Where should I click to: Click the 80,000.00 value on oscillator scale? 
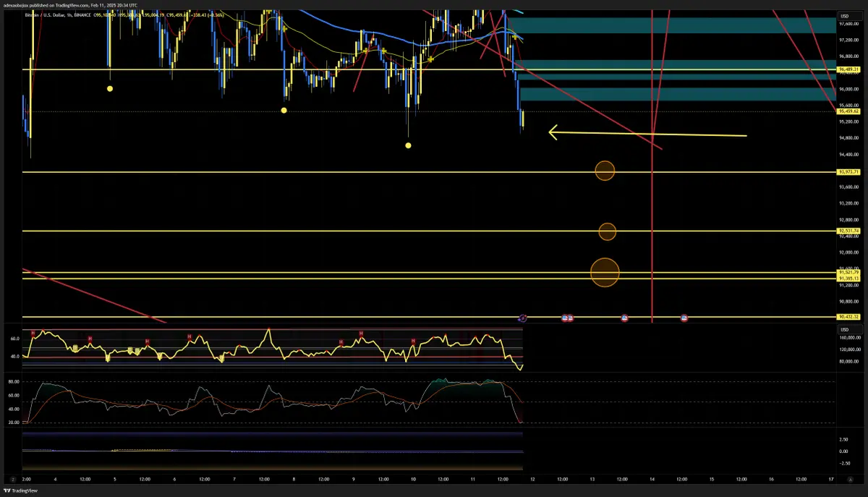click(x=849, y=361)
